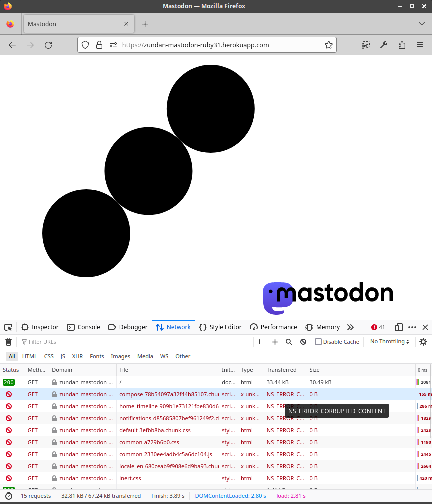The width and height of the screenshot is (432, 504).
Task: Start performance analysis stopwatch icon
Action: point(9,496)
